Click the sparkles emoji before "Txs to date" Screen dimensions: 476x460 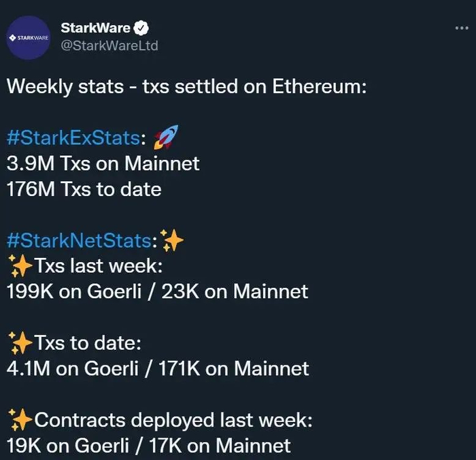pyautogui.click(x=20, y=343)
